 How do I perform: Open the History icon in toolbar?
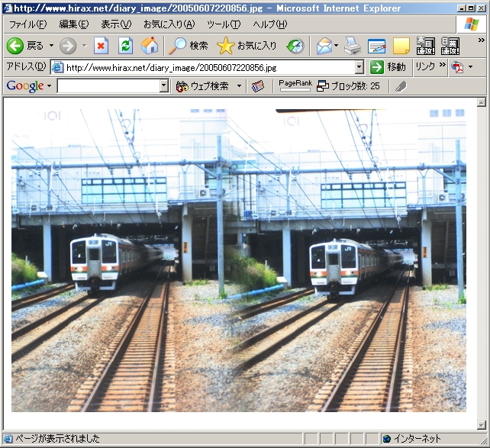coord(295,46)
